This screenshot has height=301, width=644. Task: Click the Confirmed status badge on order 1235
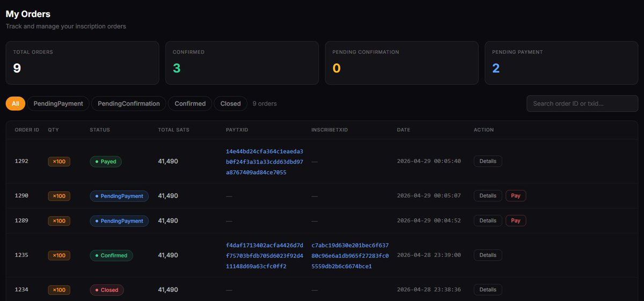pos(111,255)
